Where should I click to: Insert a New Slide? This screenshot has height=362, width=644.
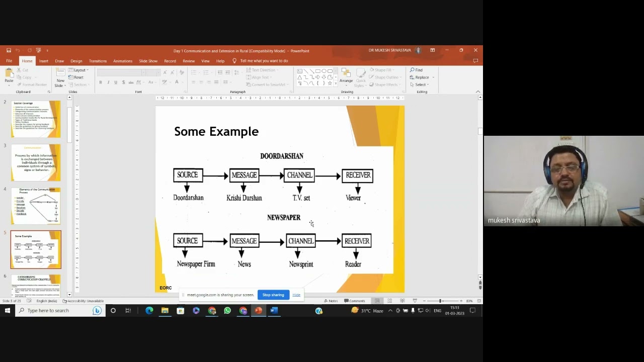coord(60,77)
